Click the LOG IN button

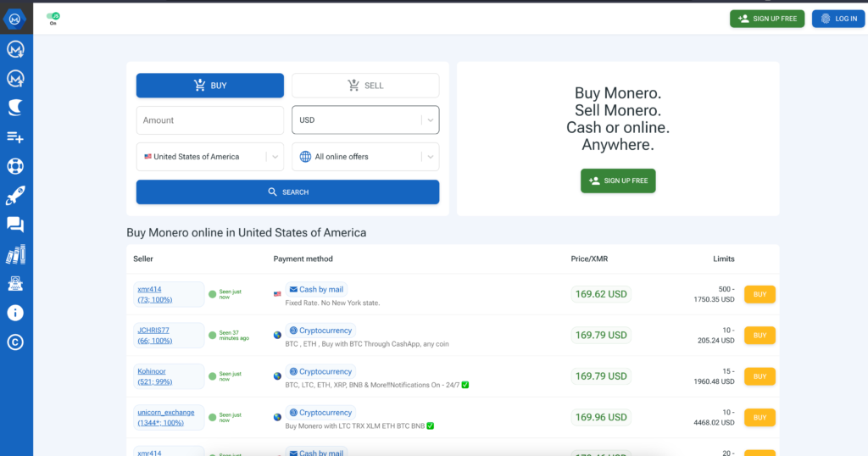838,19
